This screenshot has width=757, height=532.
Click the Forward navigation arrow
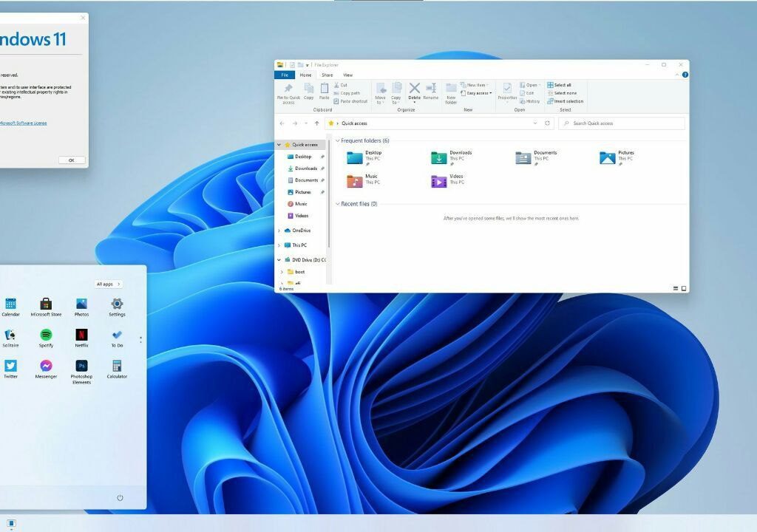pyautogui.click(x=294, y=123)
